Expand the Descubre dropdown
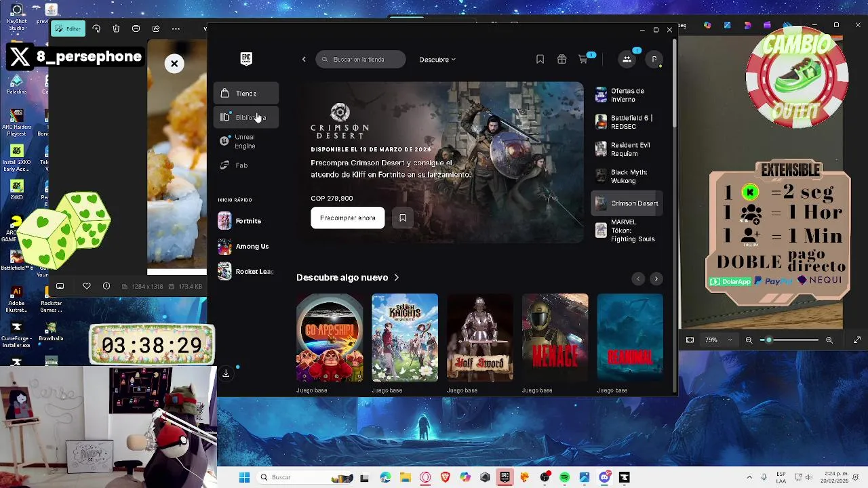The height and width of the screenshot is (488, 868). (x=437, y=60)
